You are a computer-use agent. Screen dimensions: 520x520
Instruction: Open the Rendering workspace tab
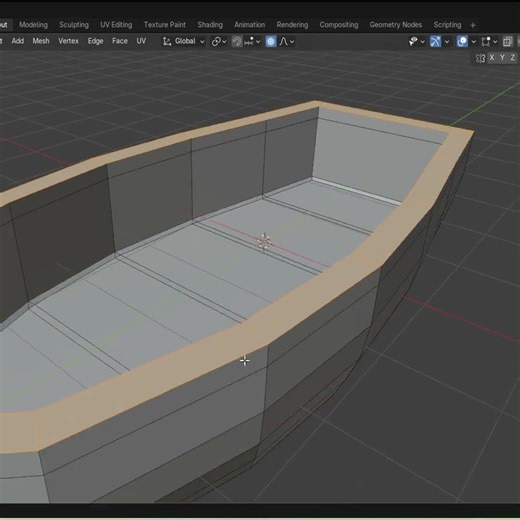(292, 25)
